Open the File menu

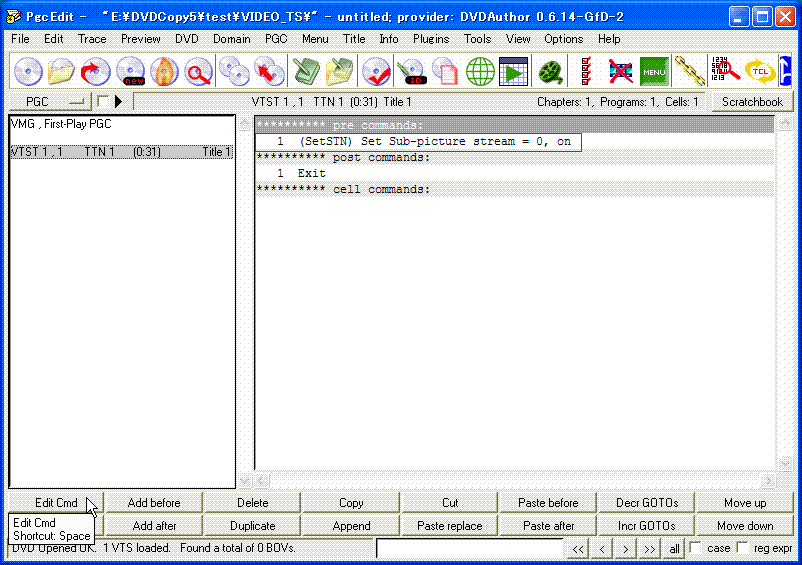tap(20, 39)
